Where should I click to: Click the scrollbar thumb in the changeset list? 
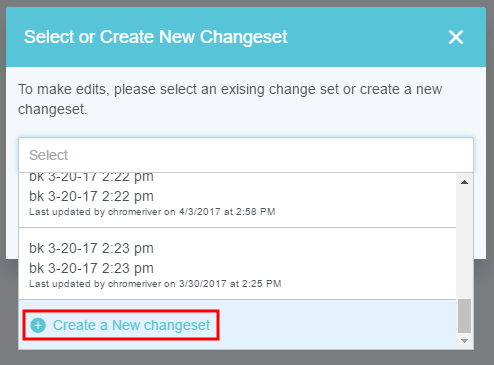pyautogui.click(x=464, y=316)
